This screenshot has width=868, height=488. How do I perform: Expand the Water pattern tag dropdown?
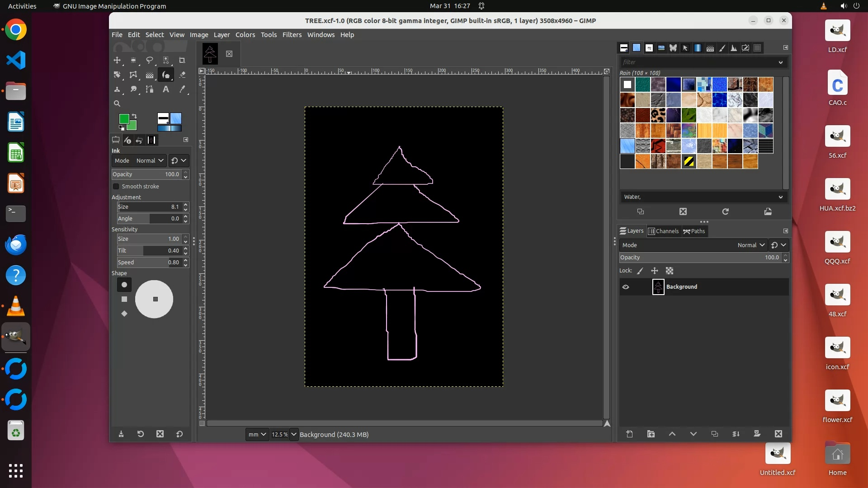pyautogui.click(x=780, y=197)
